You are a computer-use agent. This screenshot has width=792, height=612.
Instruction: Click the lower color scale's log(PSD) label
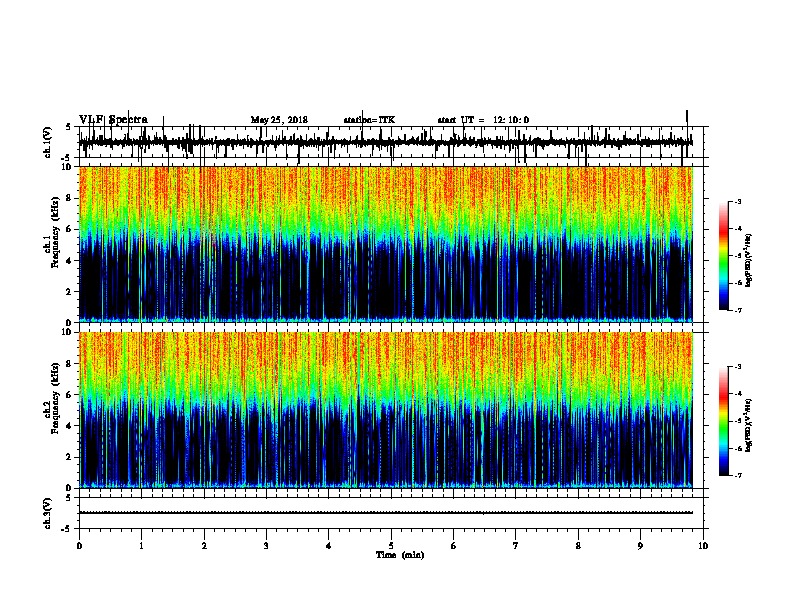pyautogui.click(x=749, y=425)
